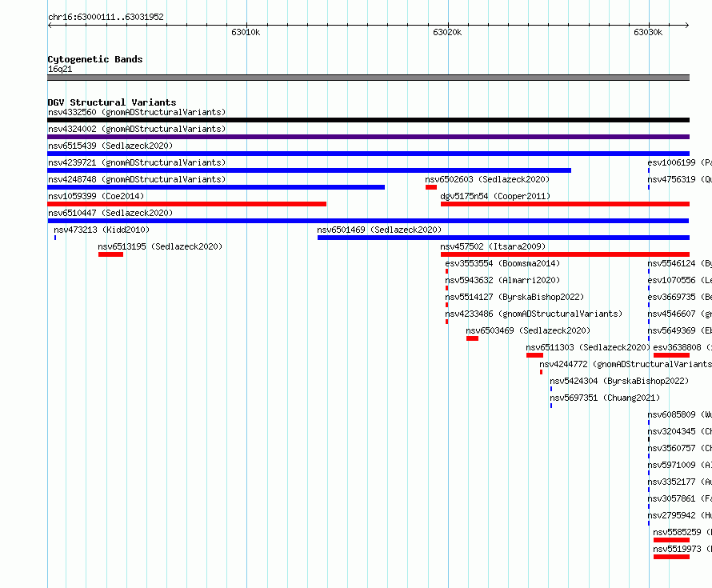712x588 pixels.
Task: Open nsv6515439 (Sedlazeck2020) label
Action: tap(110, 146)
